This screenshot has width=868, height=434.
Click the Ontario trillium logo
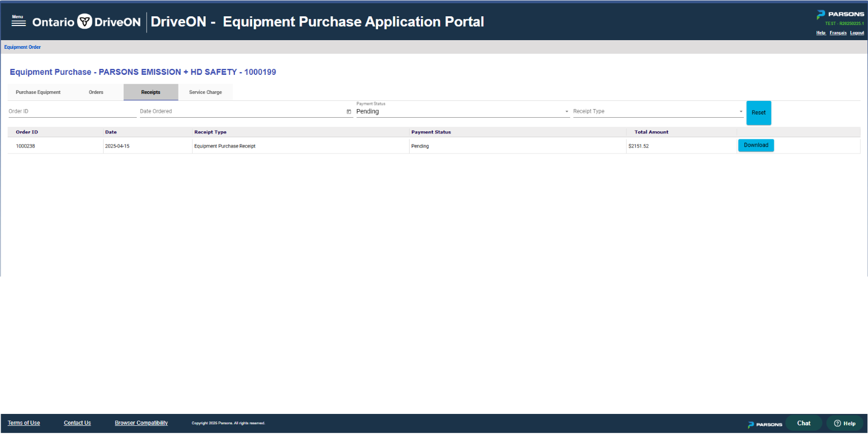click(85, 22)
